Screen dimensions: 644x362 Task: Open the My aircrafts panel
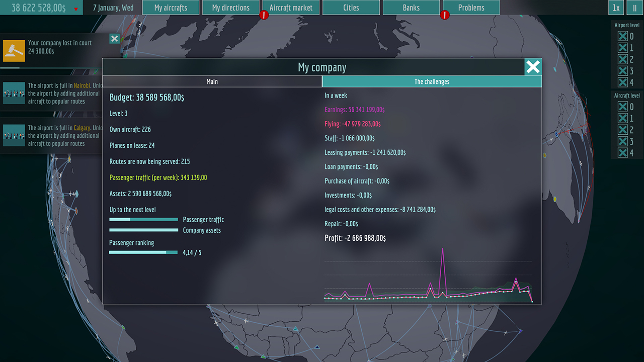[x=171, y=8]
